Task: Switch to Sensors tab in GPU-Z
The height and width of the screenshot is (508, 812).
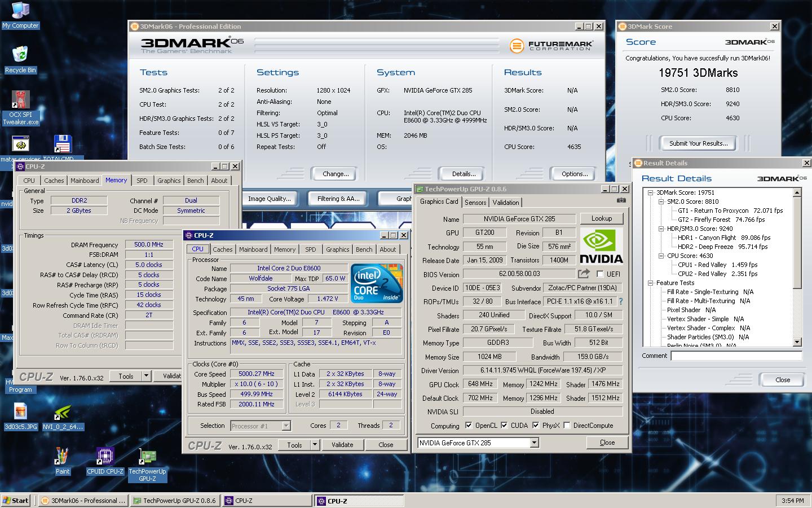Action: (475, 203)
